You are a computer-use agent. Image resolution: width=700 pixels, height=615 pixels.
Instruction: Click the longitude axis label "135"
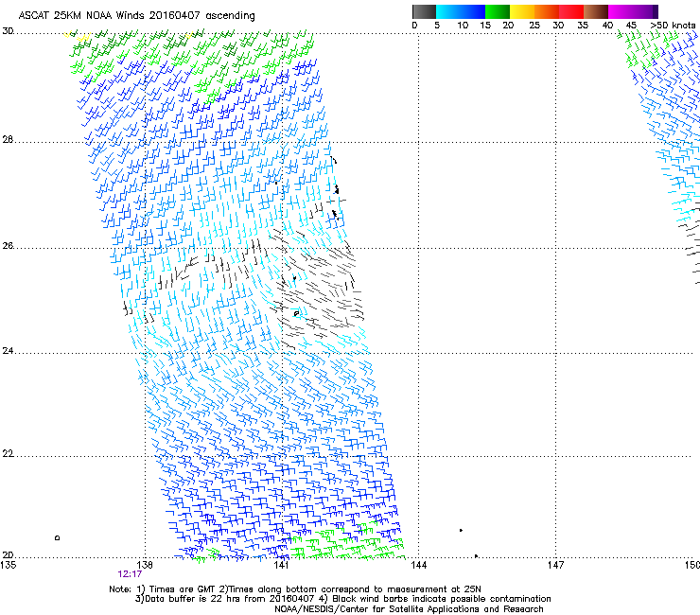[8, 565]
